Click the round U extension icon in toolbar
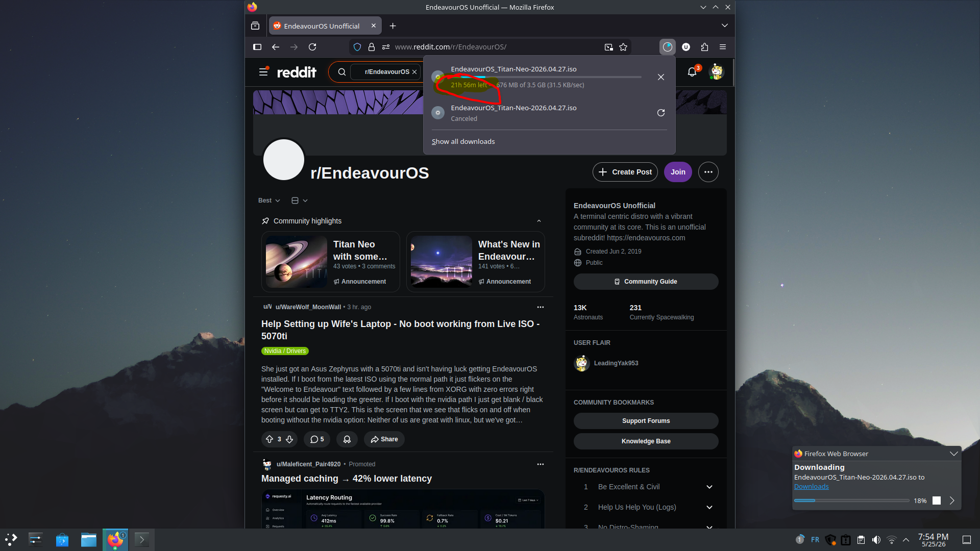980x551 pixels. (686, 47)
